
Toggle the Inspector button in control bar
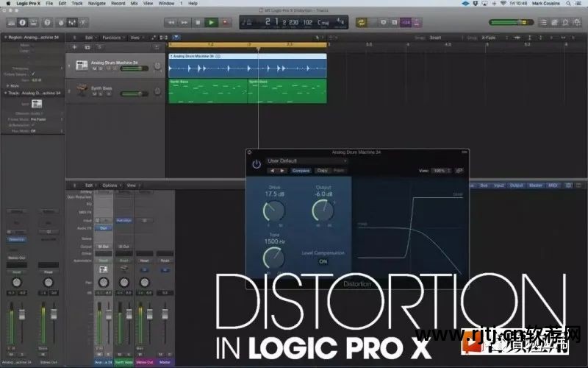click(23, 23)
